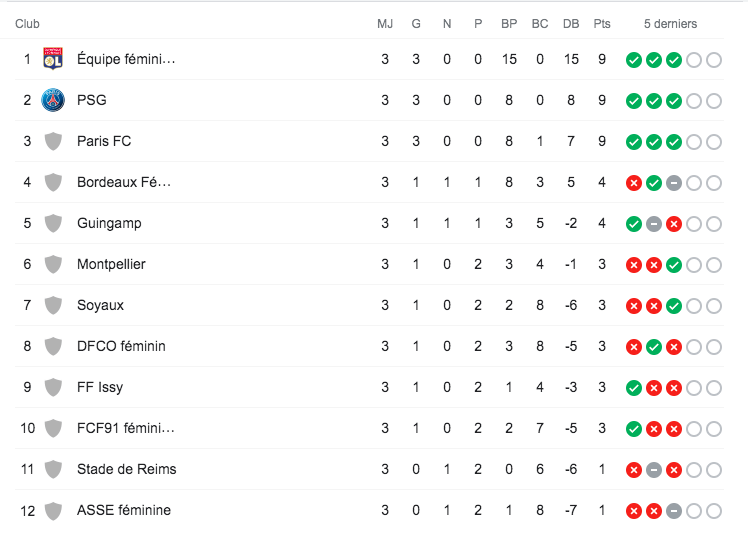Open the Soyaux team link

pos(100,305)
